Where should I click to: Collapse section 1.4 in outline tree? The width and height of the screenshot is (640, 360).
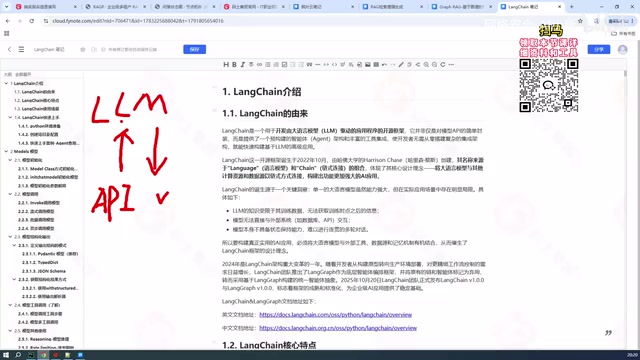pos(10,117)
